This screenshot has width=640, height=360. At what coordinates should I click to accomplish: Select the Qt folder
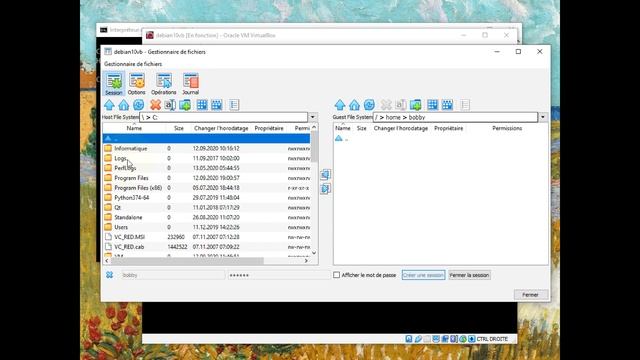click(207, 207)
